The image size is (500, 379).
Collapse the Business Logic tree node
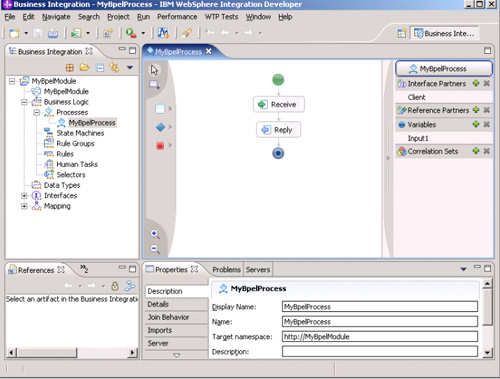point(24,102)
